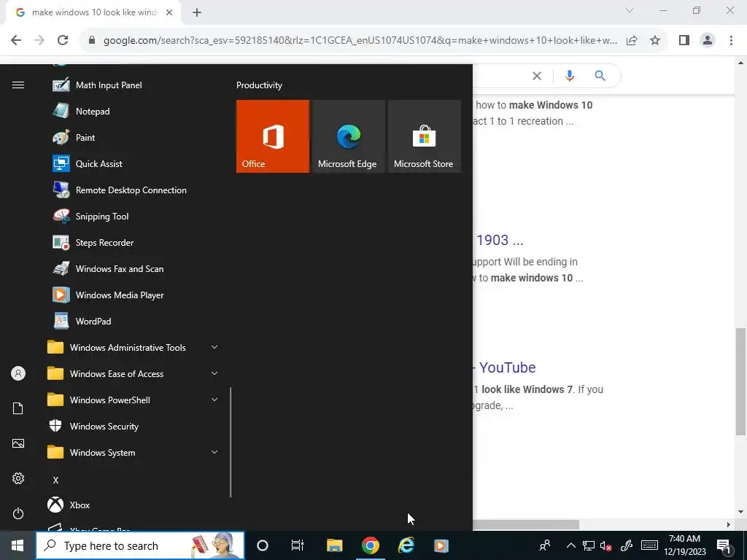Bookmark this page with the star
Image resolution: width=747 pixels, height=560 pixels.
tap(655, 40)
